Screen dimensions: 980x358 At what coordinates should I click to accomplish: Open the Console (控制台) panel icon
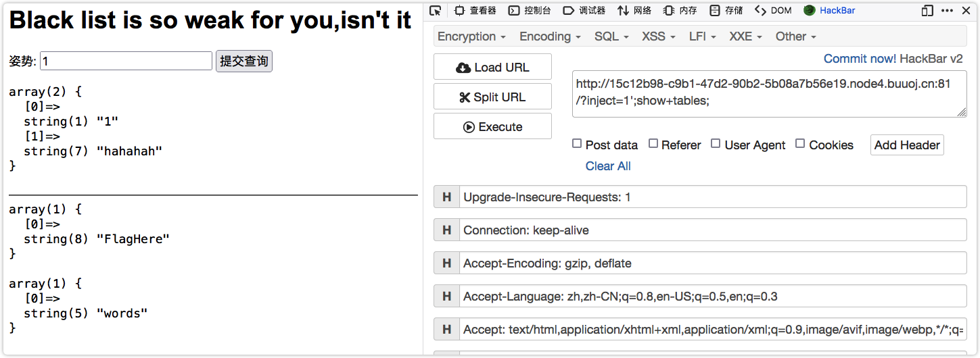coord(514,10)
